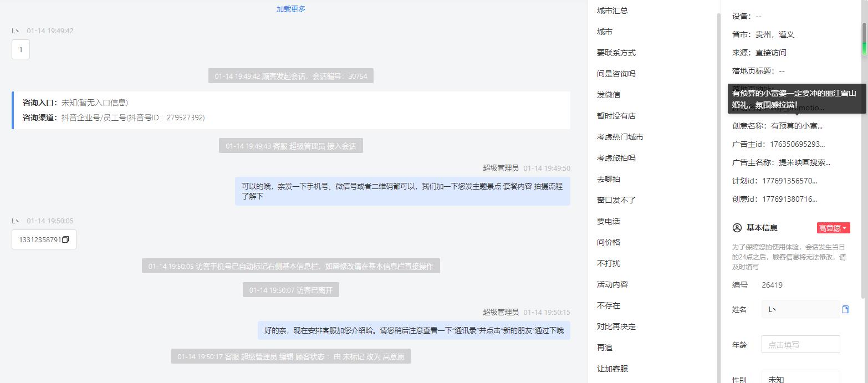Select the 对比再决定 quick reply

(616, 326)
